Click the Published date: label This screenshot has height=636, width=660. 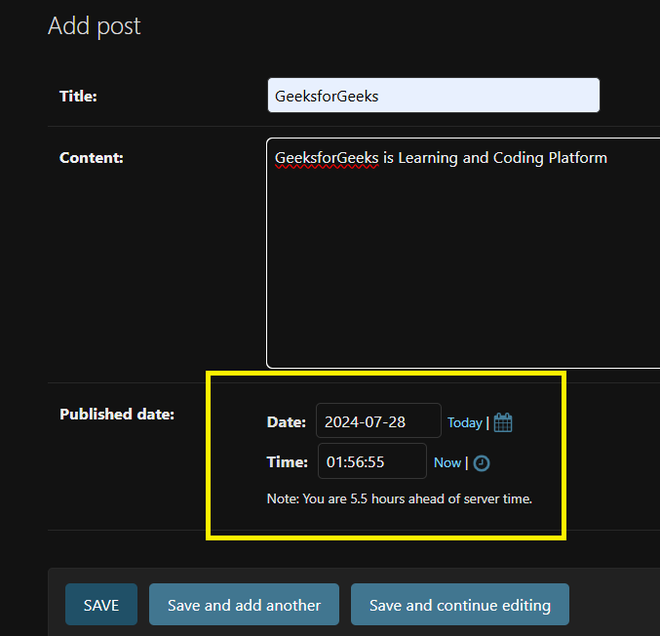(x=117, y=414)
